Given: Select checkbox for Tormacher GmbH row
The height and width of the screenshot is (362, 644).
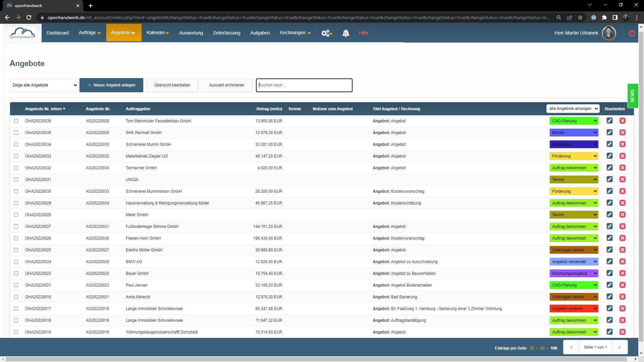Looking at the screenshot, I should 16,168.
